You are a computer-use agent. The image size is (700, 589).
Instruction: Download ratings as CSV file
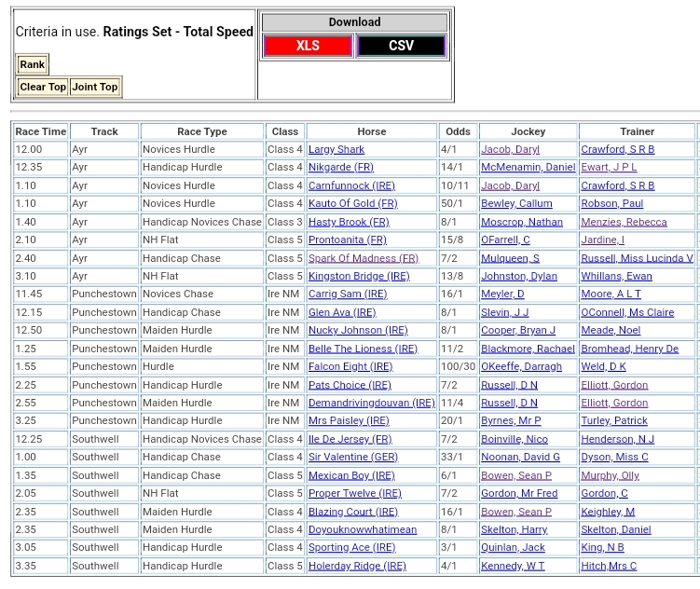401,46
